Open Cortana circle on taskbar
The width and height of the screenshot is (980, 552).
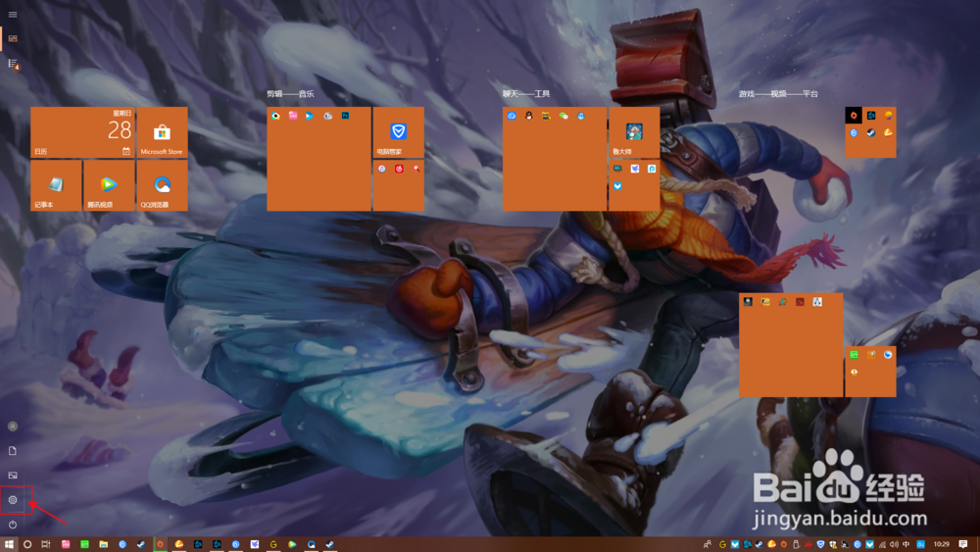[x=26, y=544]
